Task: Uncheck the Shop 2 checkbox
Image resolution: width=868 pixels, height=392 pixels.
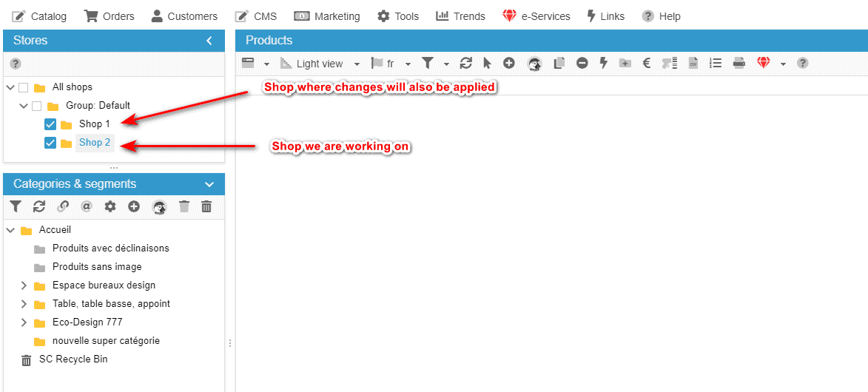Action: point(50,143)
